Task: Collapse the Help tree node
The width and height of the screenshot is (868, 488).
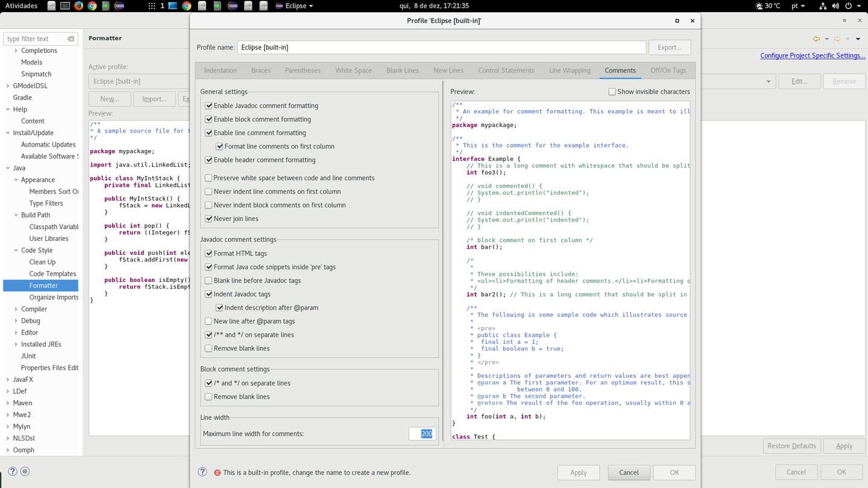Action: coord(8,109)
